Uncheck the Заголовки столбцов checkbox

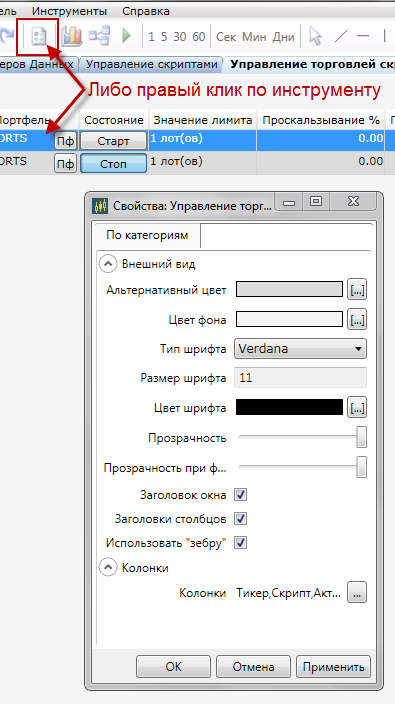241,519
